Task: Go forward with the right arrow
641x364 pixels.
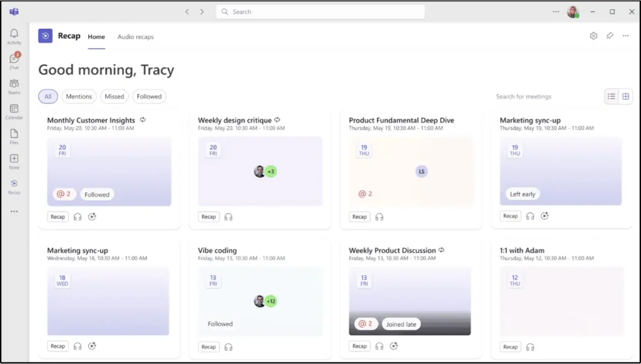Action: 202,12
